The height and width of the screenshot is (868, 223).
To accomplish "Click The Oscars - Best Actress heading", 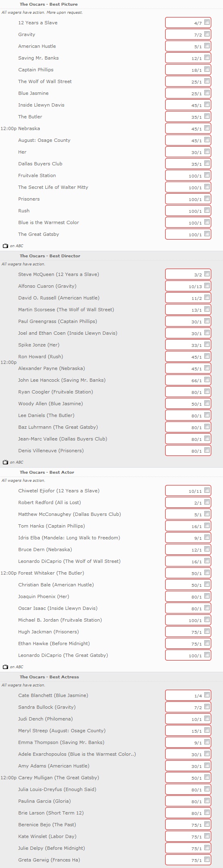I will click(x=49, y=677).
